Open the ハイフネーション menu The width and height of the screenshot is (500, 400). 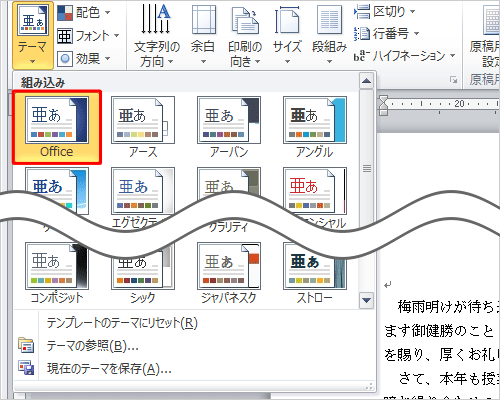(x=404, y=55)
